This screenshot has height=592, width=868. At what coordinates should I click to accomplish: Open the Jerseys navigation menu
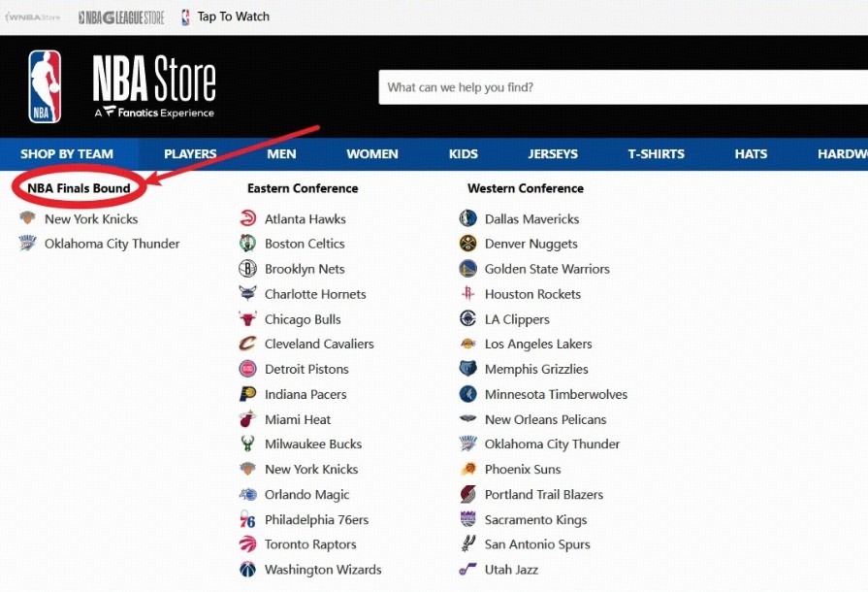553,154
